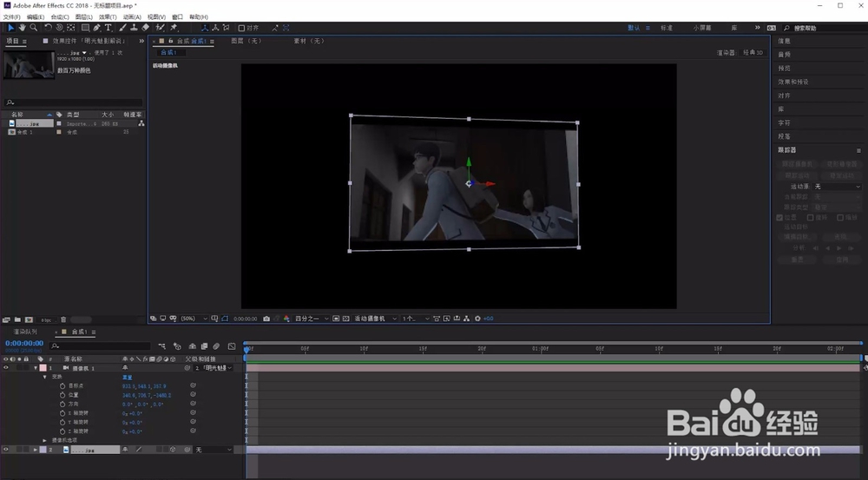This screenshot has height=480, width=868.
Task: Select the Clone Stamp tool
Action: 134,27
